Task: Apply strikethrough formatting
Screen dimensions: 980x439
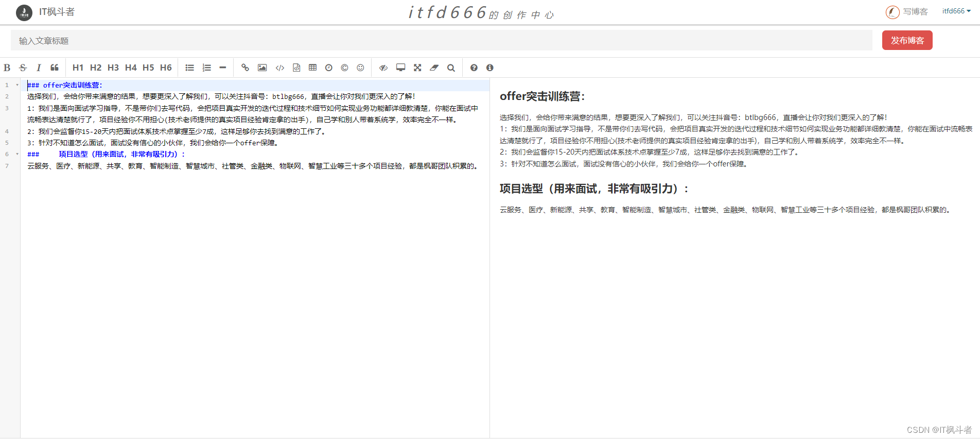Action: [23, 67]
